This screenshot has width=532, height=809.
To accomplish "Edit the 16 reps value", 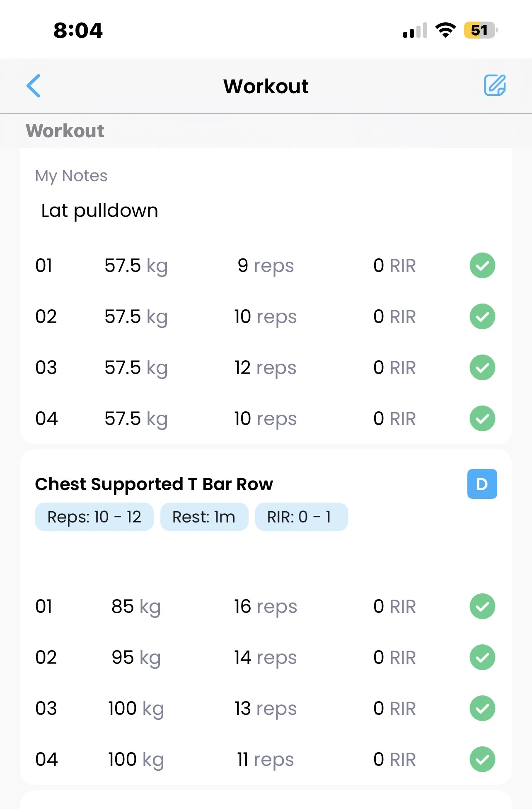I will click(265, 607).
